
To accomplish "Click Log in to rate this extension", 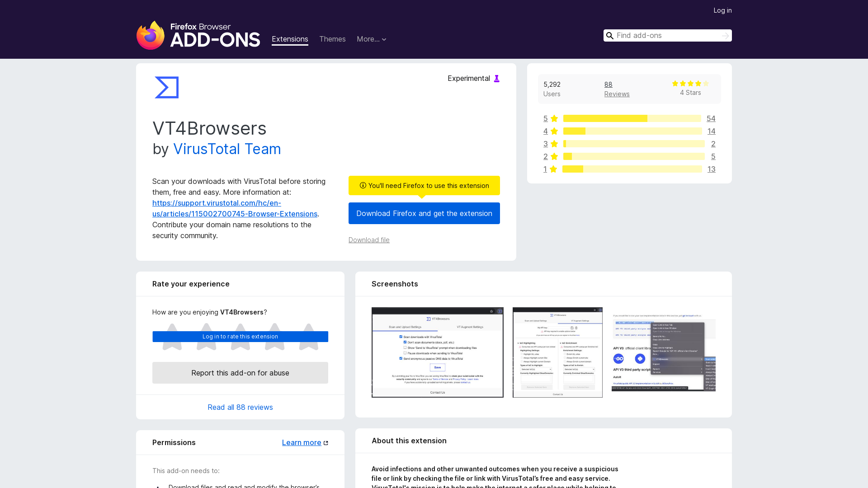I will click(x=240, y=337).
